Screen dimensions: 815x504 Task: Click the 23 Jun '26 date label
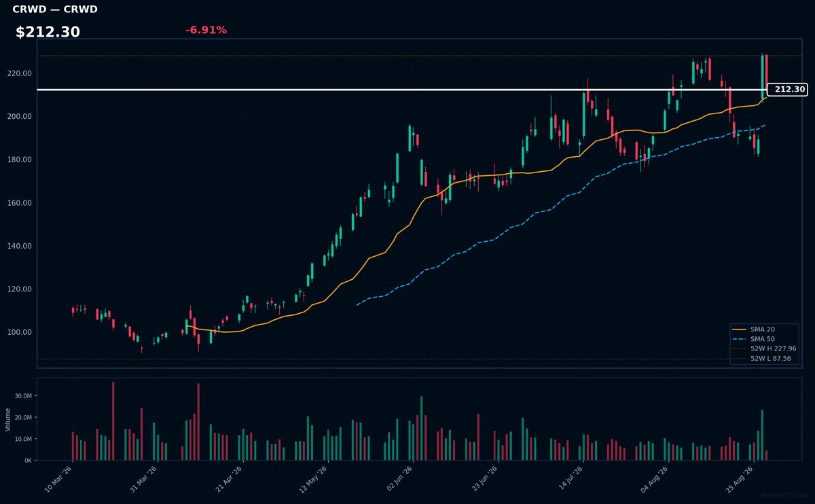pos(484,478)
